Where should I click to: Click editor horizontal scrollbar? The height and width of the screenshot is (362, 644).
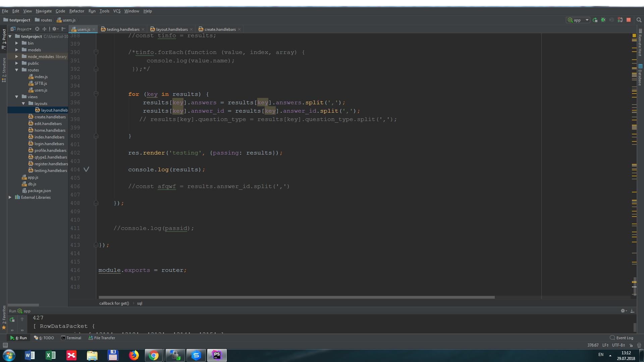297,297
